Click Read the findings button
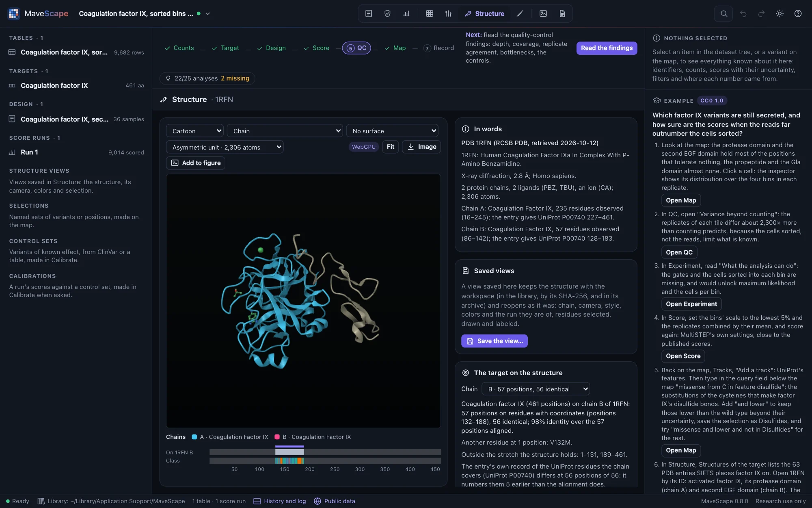The width and height of the screenshot is (812, 508). (607, 48)
